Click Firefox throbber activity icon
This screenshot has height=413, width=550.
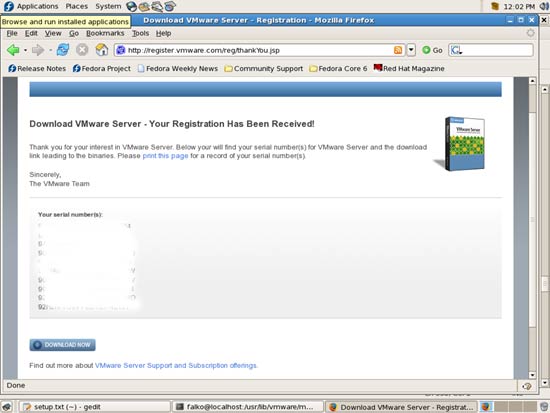530,33
